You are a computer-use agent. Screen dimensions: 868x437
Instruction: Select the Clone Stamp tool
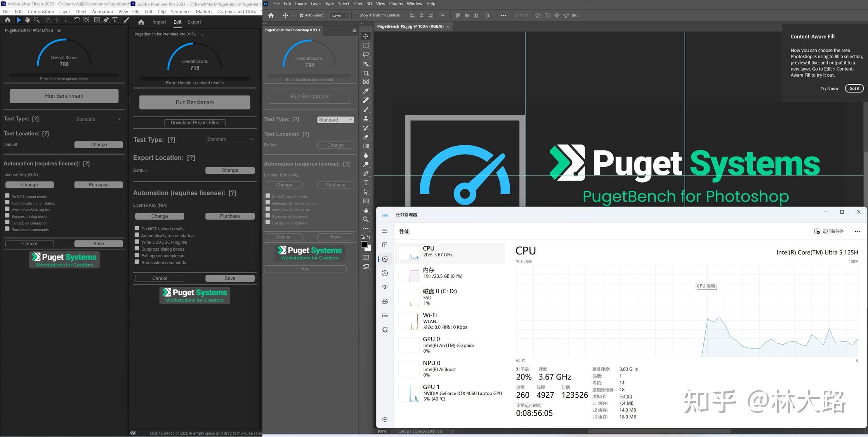(x=366, y=118)
